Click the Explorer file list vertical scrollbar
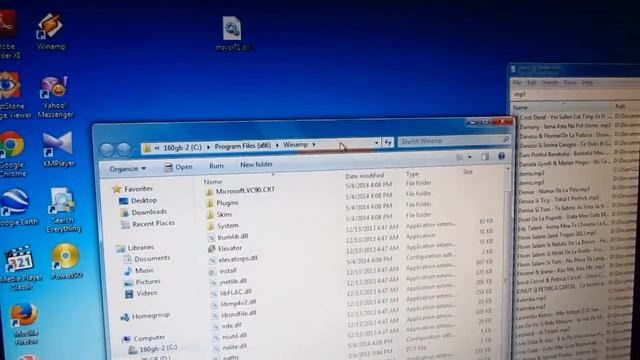 (x=508, y=261)
